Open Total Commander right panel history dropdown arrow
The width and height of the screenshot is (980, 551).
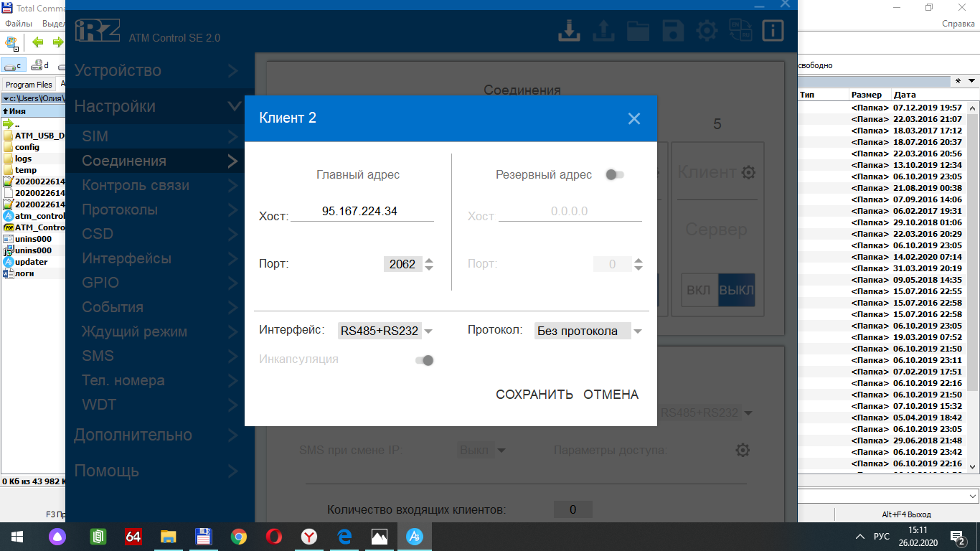tap(971, 81)
